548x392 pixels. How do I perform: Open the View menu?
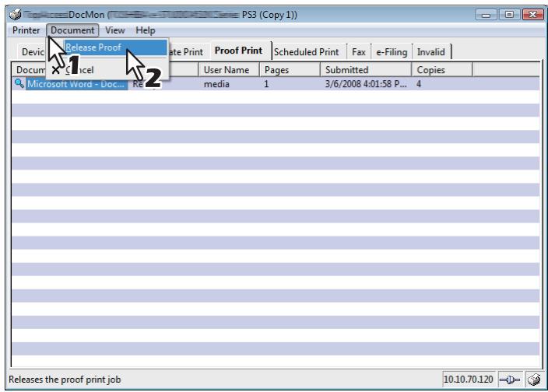115,30
